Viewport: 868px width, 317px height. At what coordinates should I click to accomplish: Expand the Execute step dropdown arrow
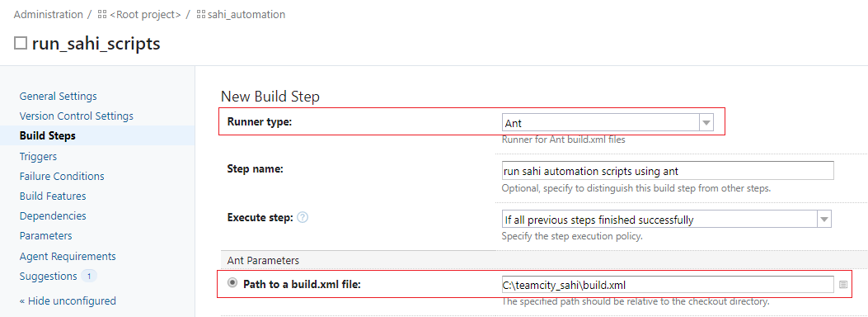824,219
